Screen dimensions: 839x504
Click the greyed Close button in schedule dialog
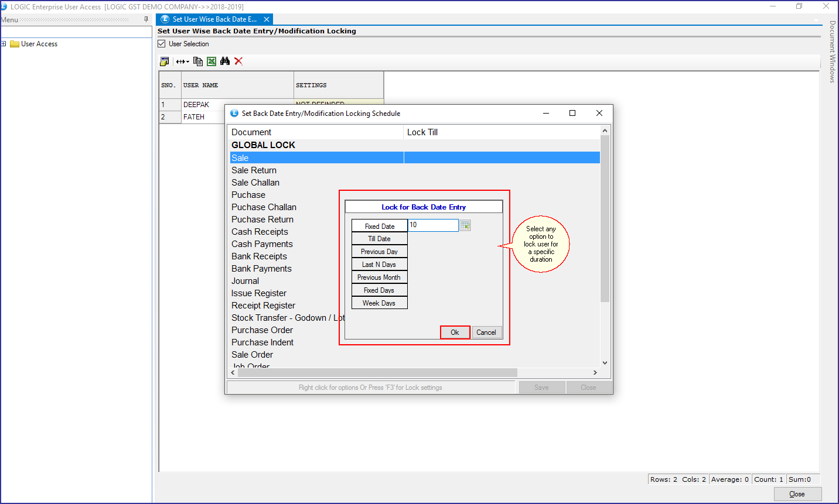[x=589, y=388]
